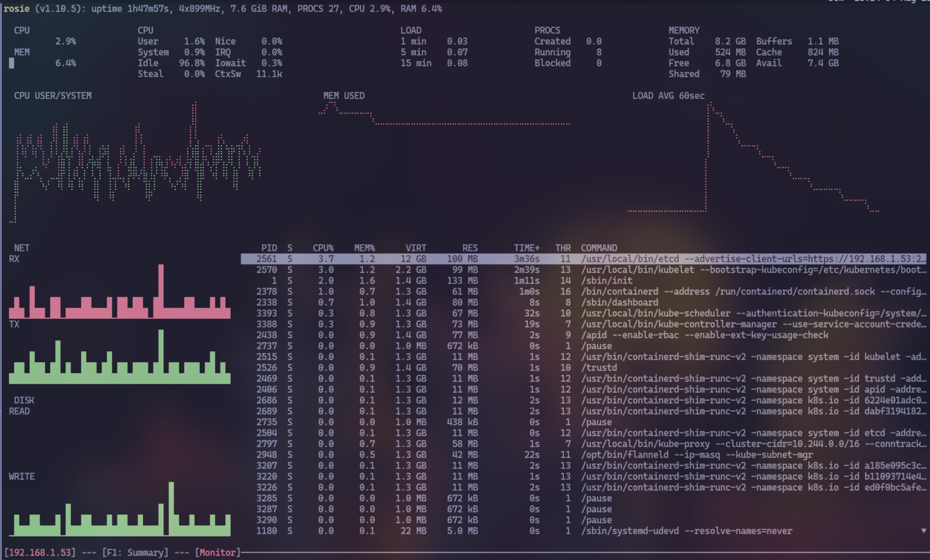Image resolution: width=930 pixels, height=560 pixels.
Task: Select node 192.168.1.53 in footer
Action: [40, 553]
